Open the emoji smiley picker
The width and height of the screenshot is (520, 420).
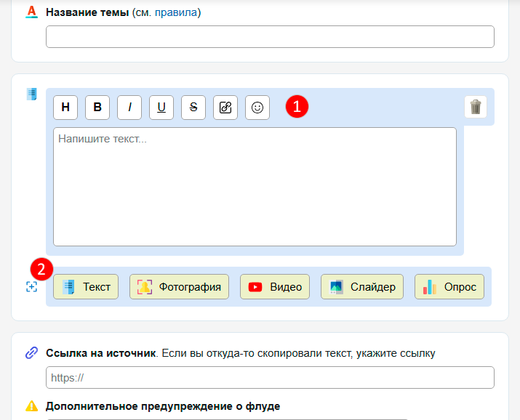pos(257,107)
